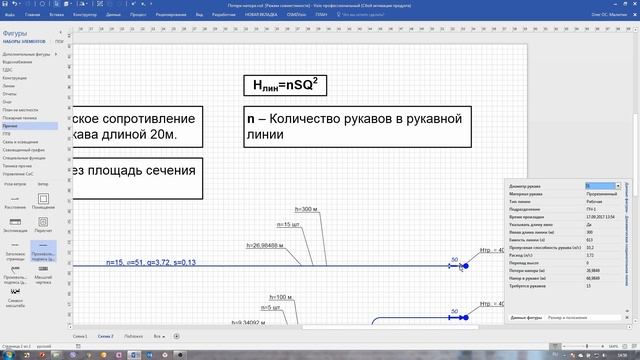The height and width of the screenshot is (360, 640).
Task: Open the 'ГДЗС' stencil
Action: point(7,70)
